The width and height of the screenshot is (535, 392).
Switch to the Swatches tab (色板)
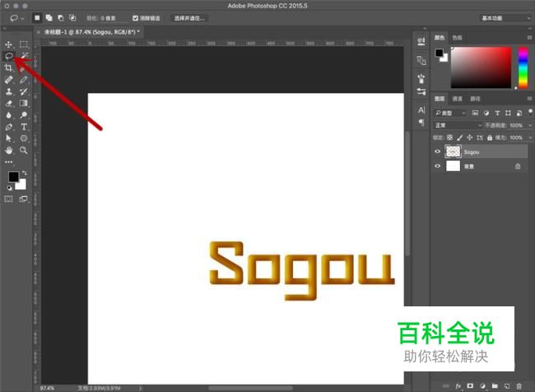(x=457, y=38)
